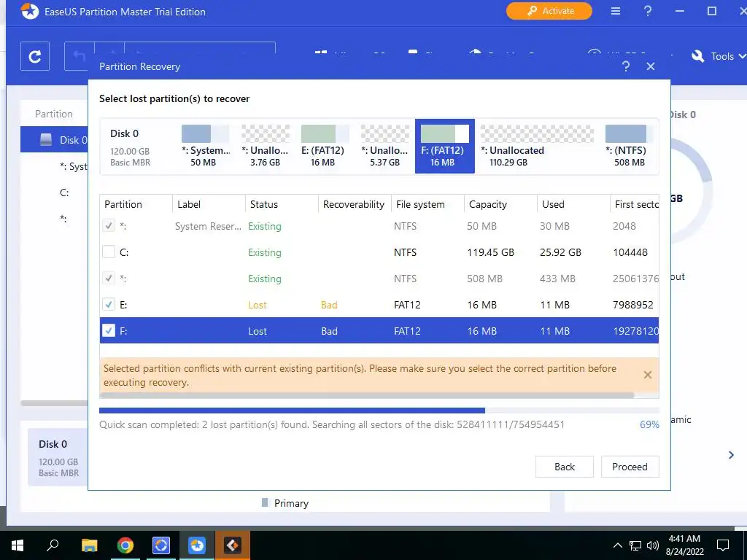Uncheck the E: lost partition checkbox
747x560 pixels.
pyautogui.click(x=109, y=304)
